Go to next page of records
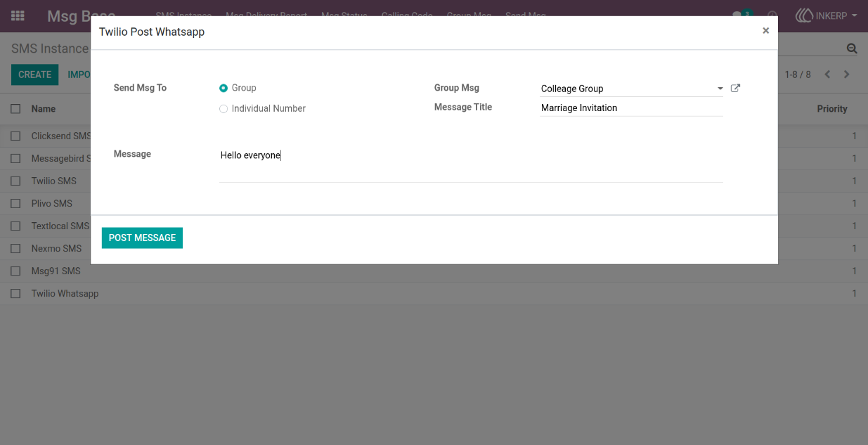 847,75
